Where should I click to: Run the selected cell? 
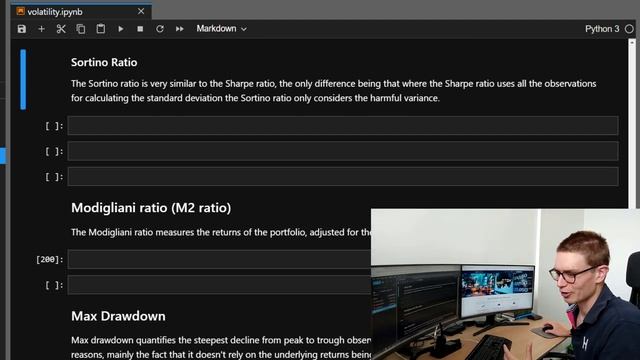click(120, 29)
